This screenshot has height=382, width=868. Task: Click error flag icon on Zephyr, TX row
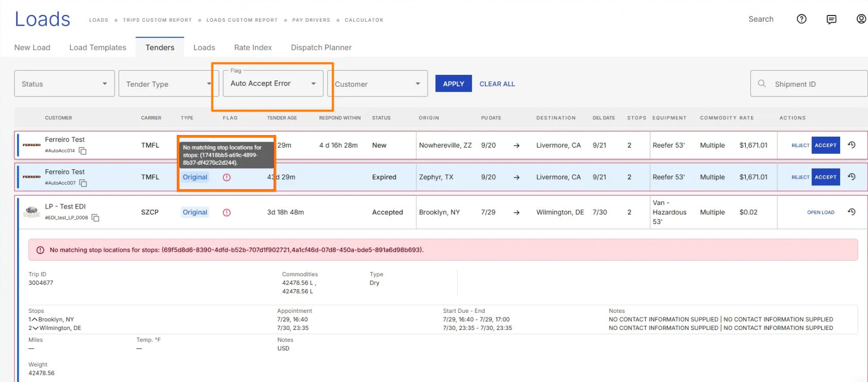coord(226,177)
